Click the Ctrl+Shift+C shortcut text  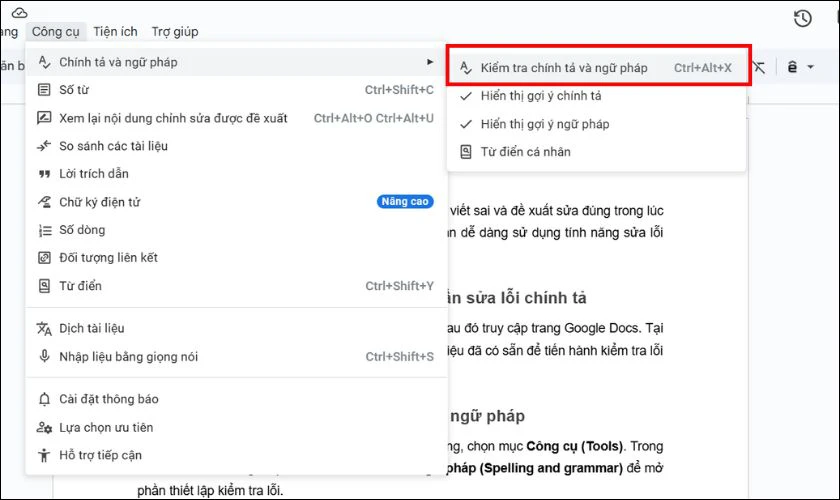[399, 90]
